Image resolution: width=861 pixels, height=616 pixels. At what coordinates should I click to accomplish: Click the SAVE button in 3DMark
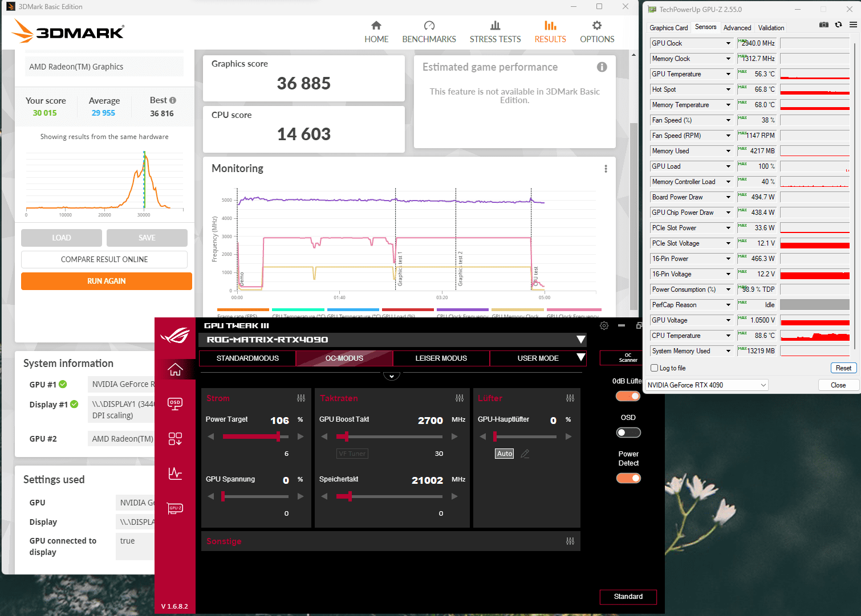pos(147,238)
